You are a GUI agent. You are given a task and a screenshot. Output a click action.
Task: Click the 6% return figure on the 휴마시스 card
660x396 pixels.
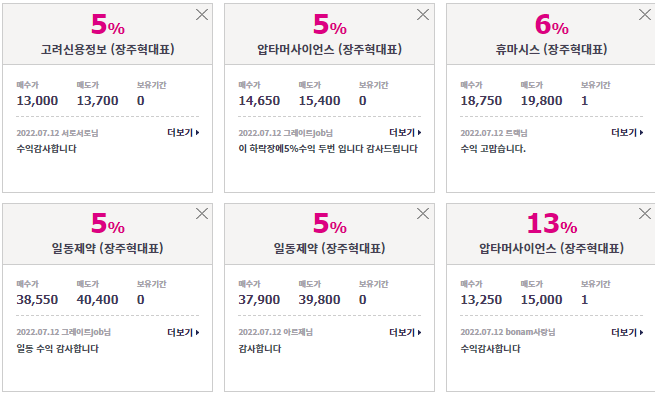(x=551, y=25)
